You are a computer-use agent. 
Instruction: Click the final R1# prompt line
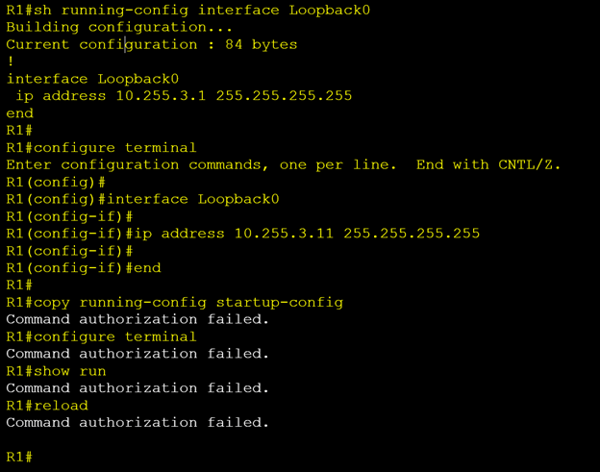19,457
